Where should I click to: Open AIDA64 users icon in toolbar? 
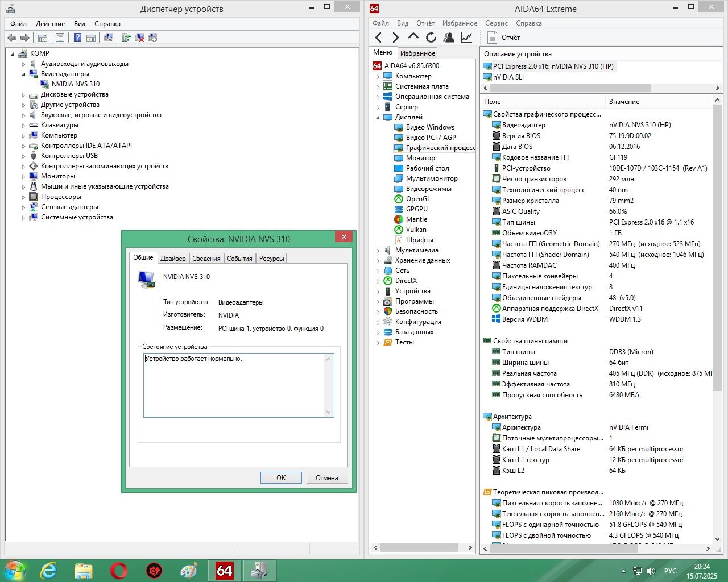pyautogui.click(x=449, y=38)
